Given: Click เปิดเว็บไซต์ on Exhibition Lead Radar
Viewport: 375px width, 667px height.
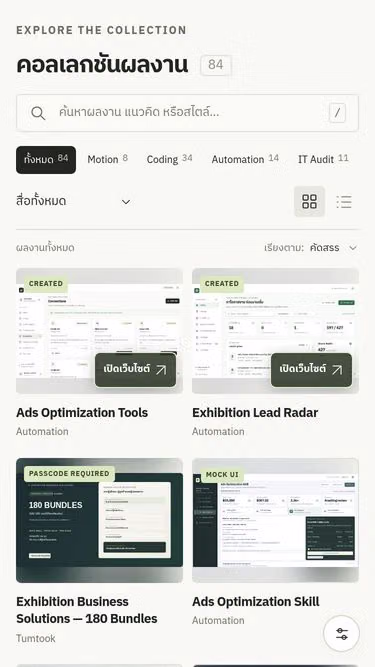Looking at the screenshot, I should (x=311, y=370).
